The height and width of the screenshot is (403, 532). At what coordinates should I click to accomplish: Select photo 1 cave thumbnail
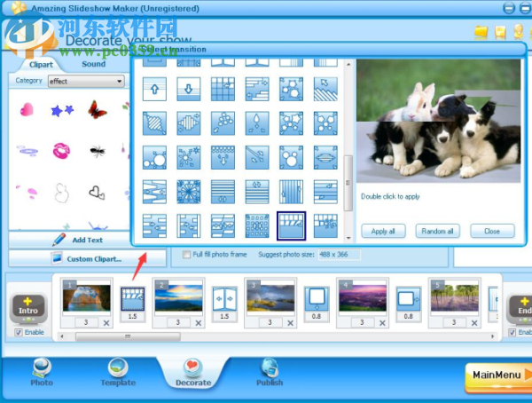tap(87, 298)
